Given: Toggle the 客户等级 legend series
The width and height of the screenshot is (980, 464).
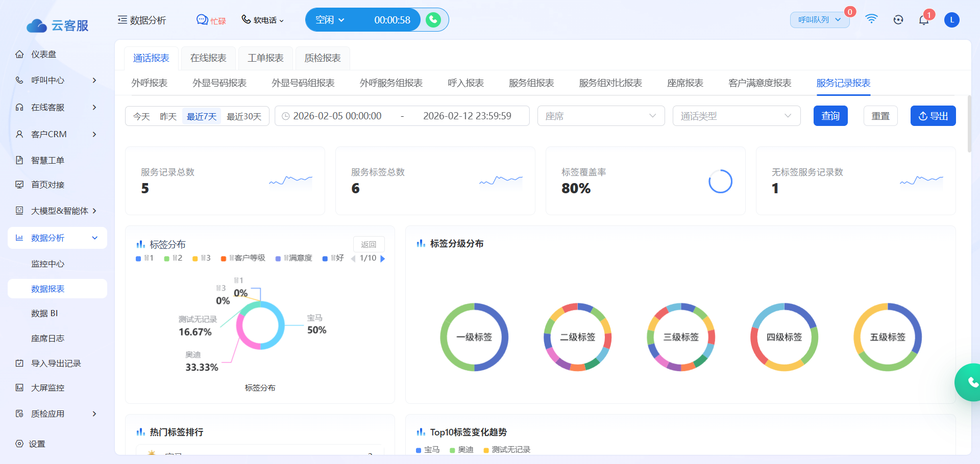Looking at the screenshot, I should pos(243,258).
